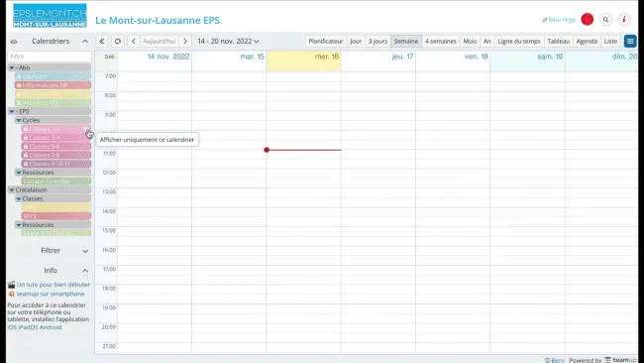Expand the Filtrer panel chevron
This screenshot has width=644, height=363.
(85, 251)
